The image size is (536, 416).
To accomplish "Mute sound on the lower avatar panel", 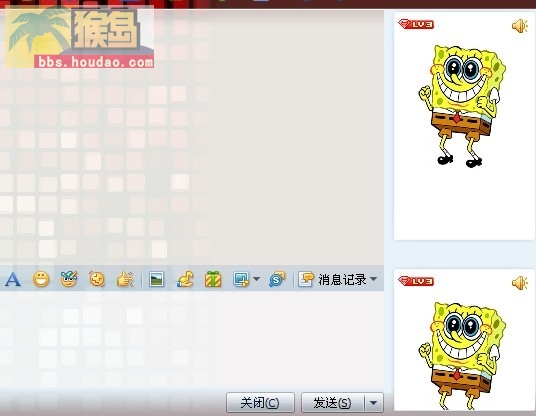I will click(x=520, y=283).
